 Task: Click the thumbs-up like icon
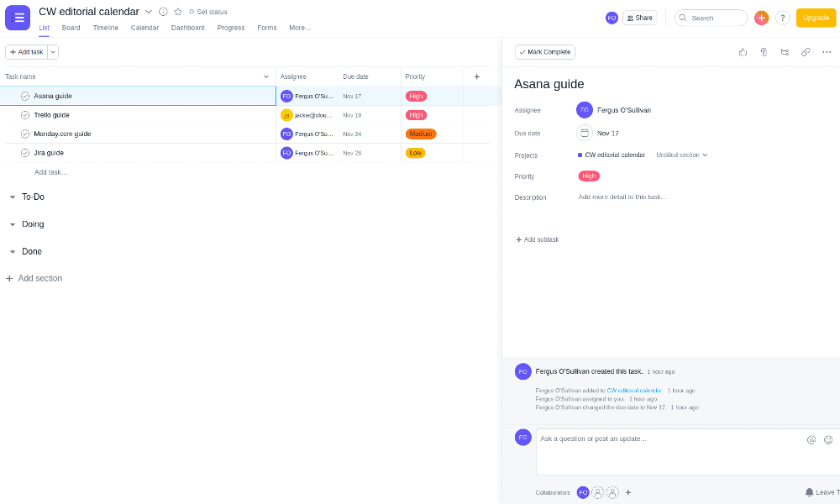[743, 52]
